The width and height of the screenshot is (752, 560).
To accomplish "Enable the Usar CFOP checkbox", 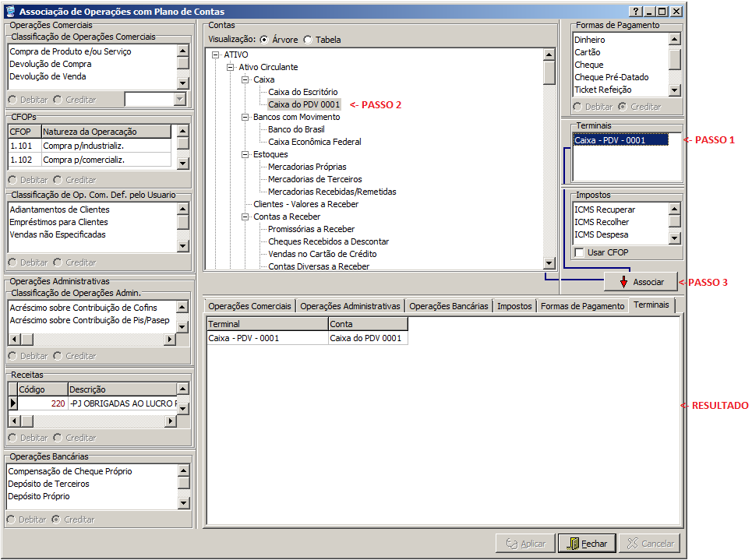I will (x=579, y=252).
